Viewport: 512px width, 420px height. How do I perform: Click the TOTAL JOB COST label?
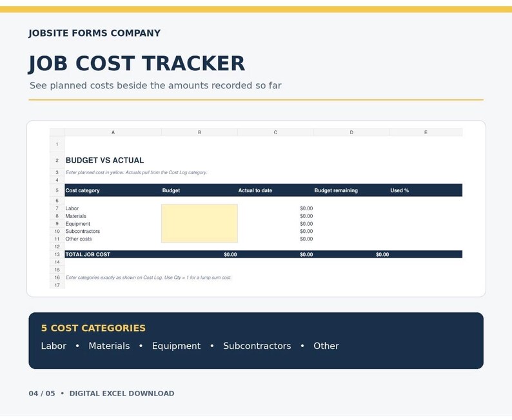88,254
